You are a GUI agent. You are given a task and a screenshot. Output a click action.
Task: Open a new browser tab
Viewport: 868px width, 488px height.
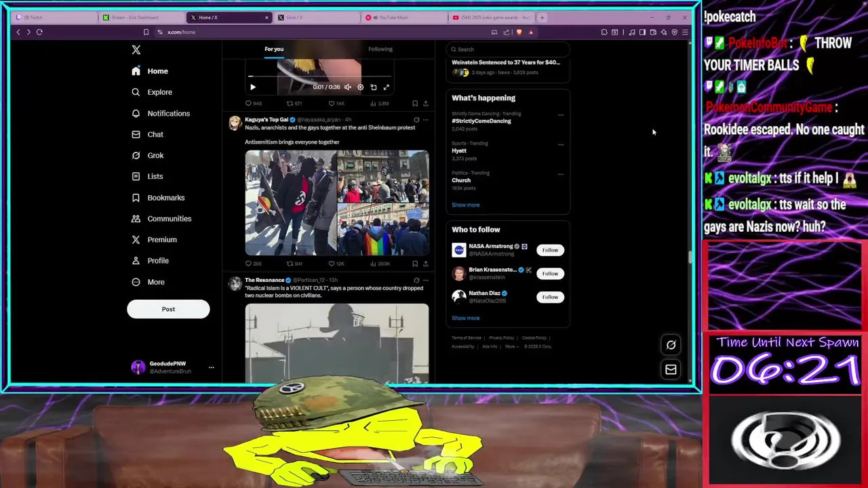[542, 18]
